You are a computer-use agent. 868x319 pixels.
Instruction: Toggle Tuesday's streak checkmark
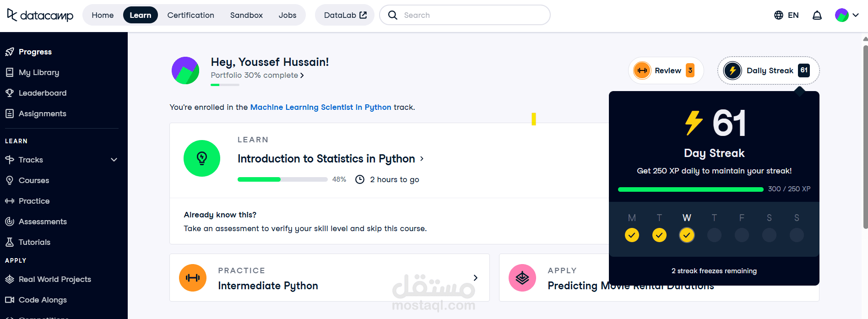tap(659, 235)
